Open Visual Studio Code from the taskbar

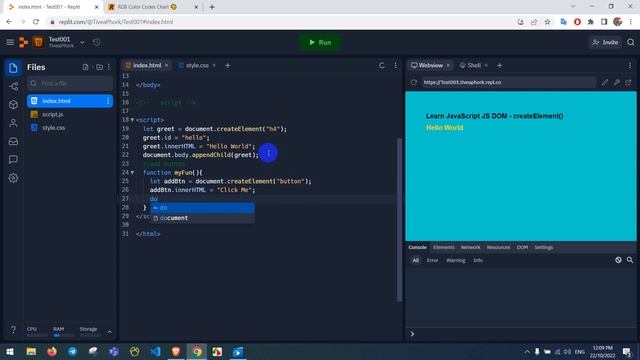pos(155,351)
